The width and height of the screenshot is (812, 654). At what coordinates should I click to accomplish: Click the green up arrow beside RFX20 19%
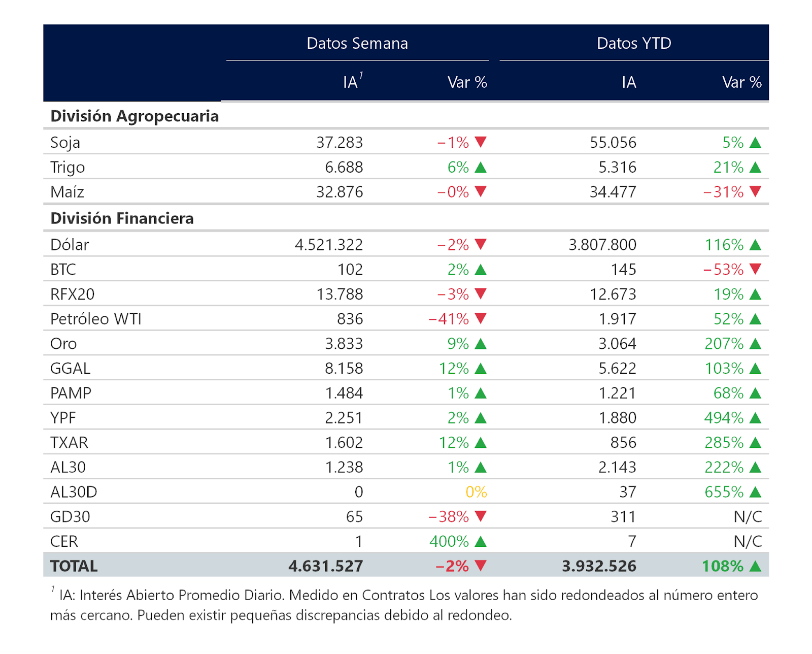pos(755,294)
